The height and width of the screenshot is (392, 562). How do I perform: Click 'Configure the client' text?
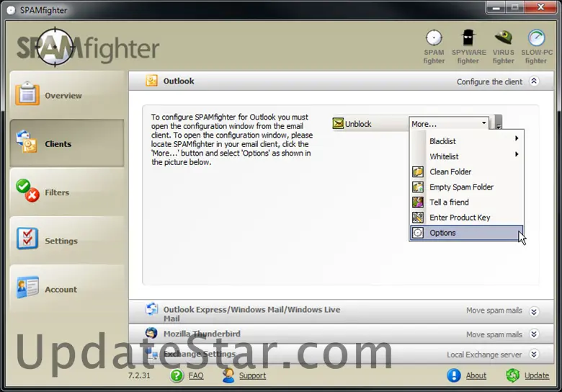coord(489,81)
